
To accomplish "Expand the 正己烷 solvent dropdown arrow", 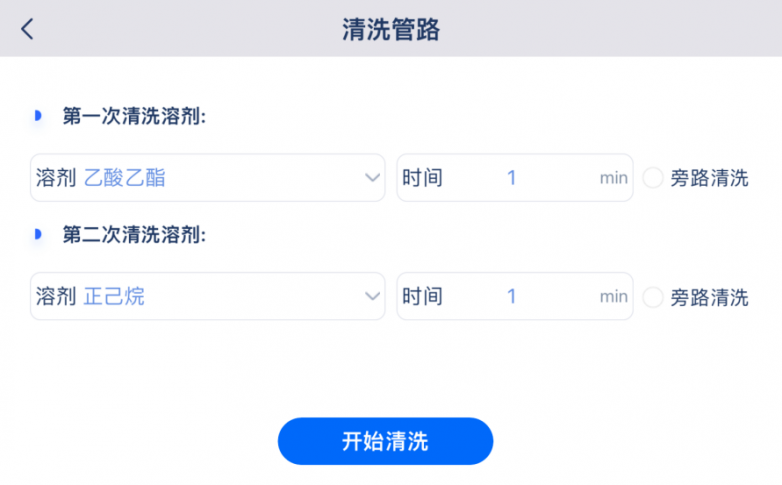I will point(372,296).
